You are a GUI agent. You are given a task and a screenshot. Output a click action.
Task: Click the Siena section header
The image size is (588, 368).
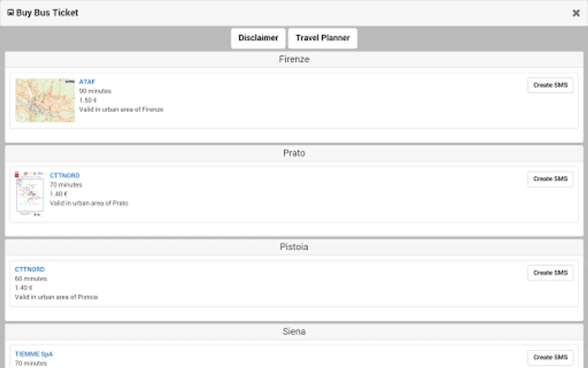pos(294,332)
